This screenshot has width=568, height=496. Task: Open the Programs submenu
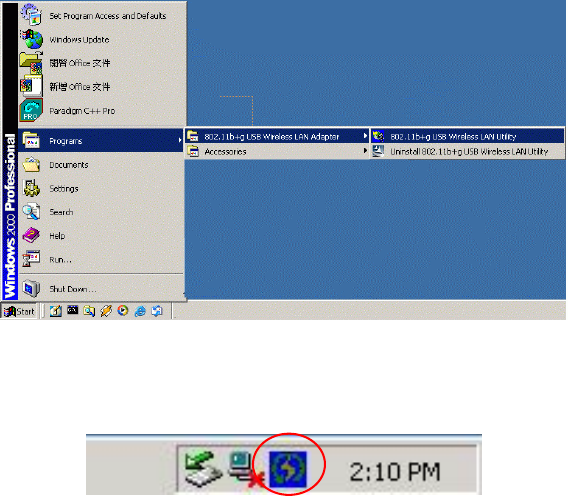pos(101,141)
